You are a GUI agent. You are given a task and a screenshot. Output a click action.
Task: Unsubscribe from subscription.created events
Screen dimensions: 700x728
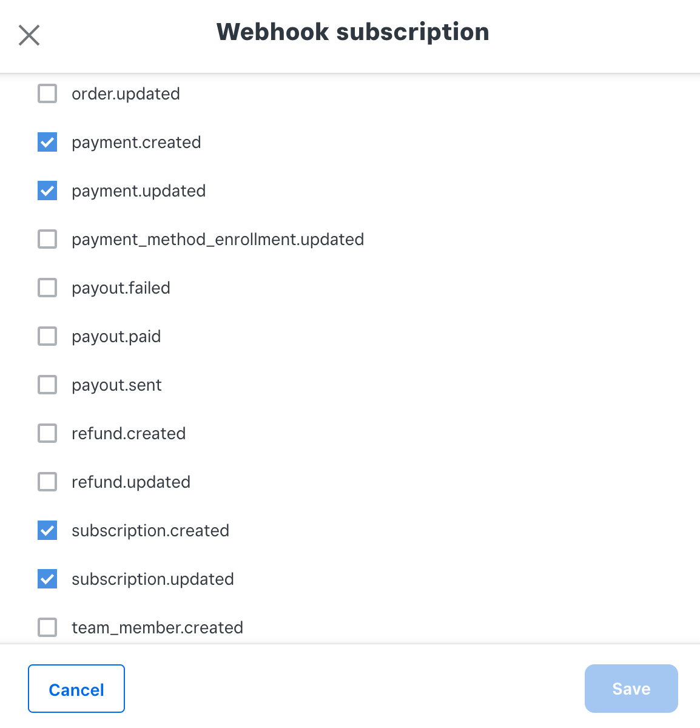[x=47, y=530]
